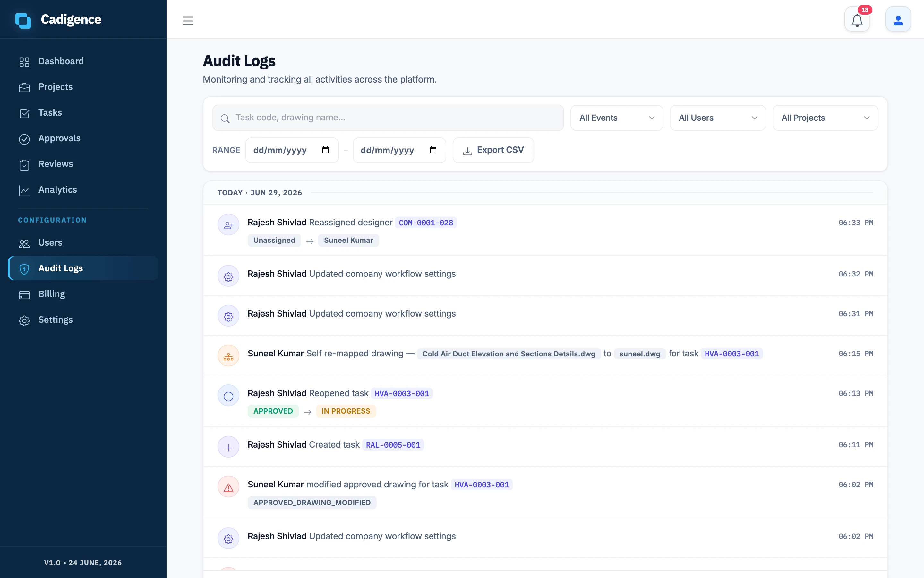The width and height of the screenshot is (924, 578).
Task: Click the Audit Logs shield icon
Action: [x=24, y=269]
